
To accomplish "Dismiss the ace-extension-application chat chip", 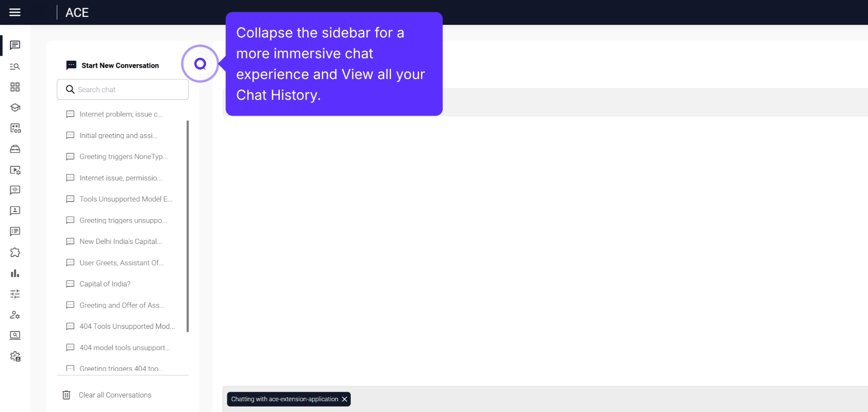I will click(344, 399).
